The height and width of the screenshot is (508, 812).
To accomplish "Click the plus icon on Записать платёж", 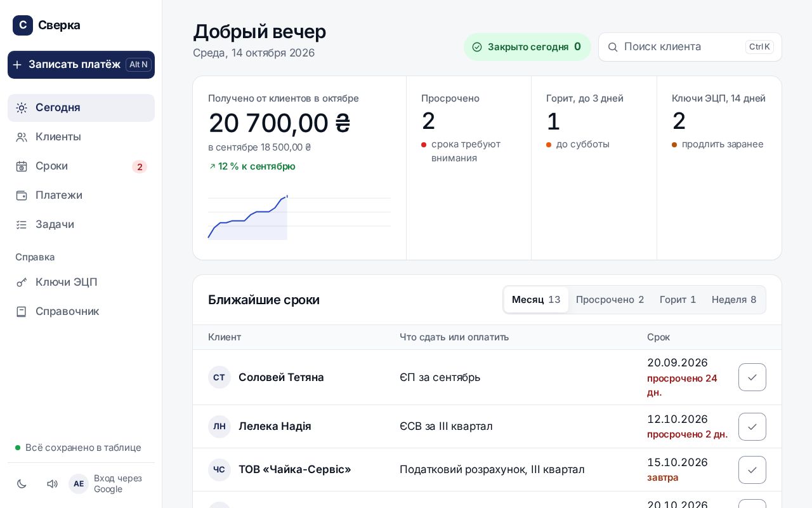I will tap(17, 65).
